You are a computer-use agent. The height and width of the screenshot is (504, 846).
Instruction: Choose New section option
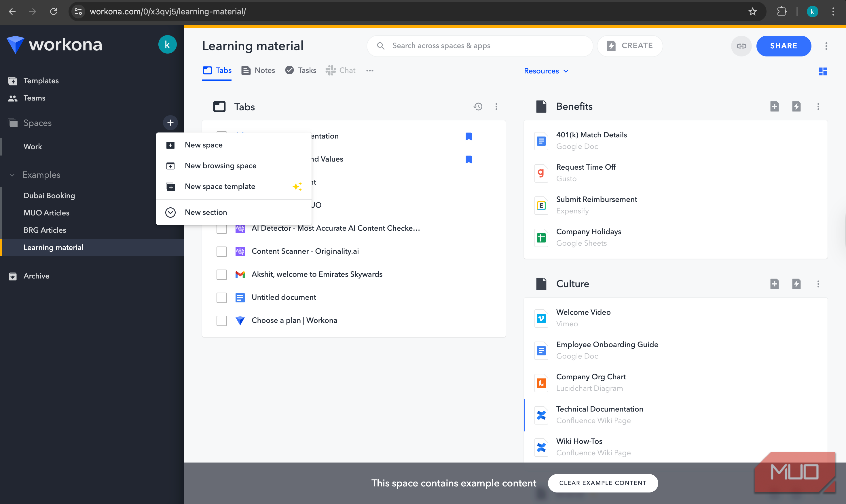pos(234,212)
